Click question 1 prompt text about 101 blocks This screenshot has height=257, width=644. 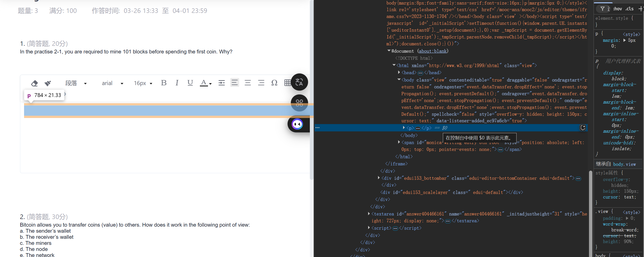(x=126, y=52)
